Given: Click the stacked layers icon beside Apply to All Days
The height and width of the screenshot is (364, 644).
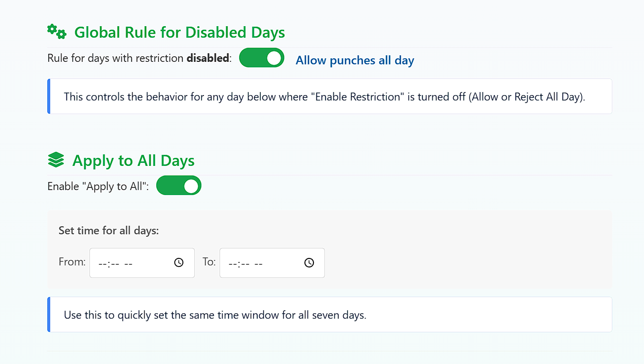Looking at the screenshot, I should tap(56, 160).
